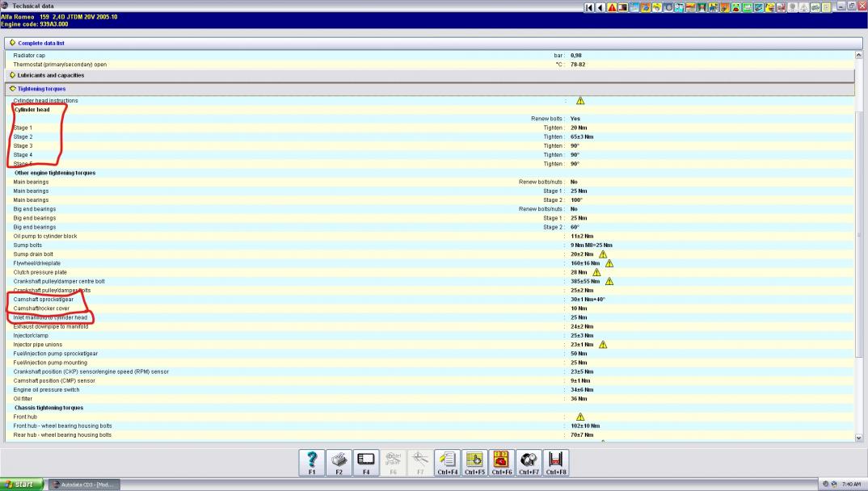Open the flywheel/driveplate warning triangle
The height and width of the screenshot is (491, 868).
click(x=609, y=263)
